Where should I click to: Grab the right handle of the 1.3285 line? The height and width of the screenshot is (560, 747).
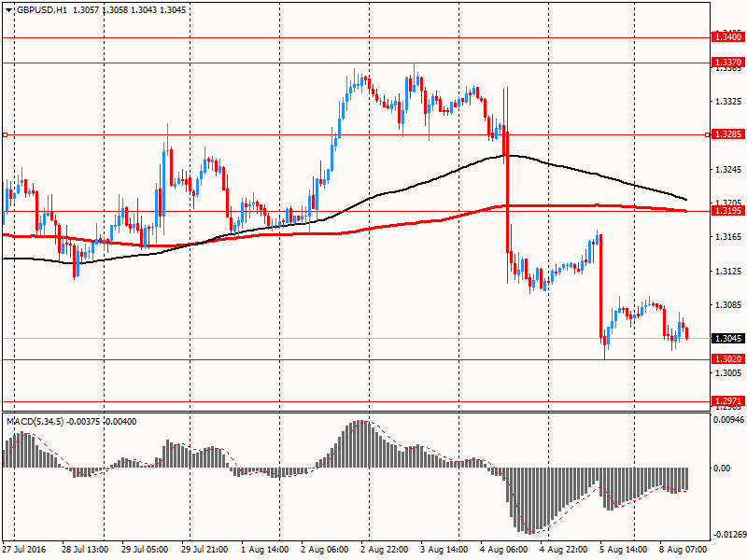coord(707,135)
